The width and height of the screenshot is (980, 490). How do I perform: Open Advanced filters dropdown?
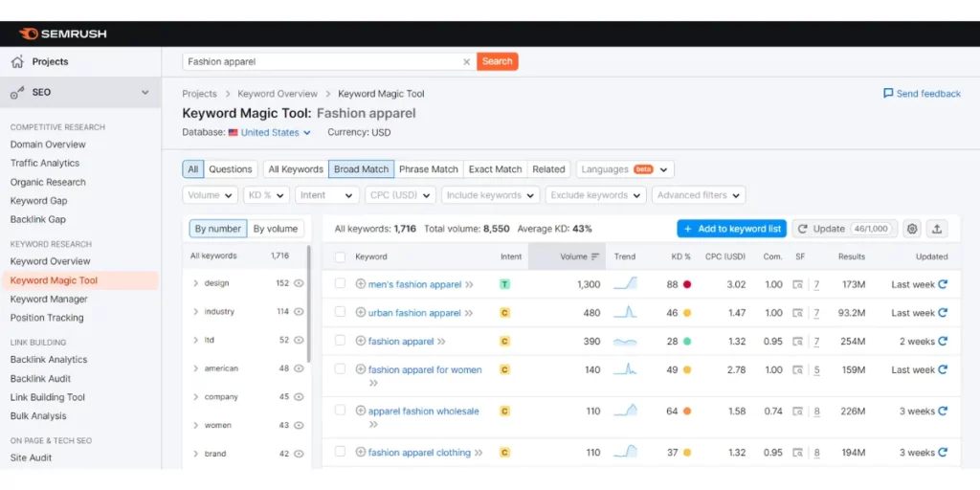699,195
